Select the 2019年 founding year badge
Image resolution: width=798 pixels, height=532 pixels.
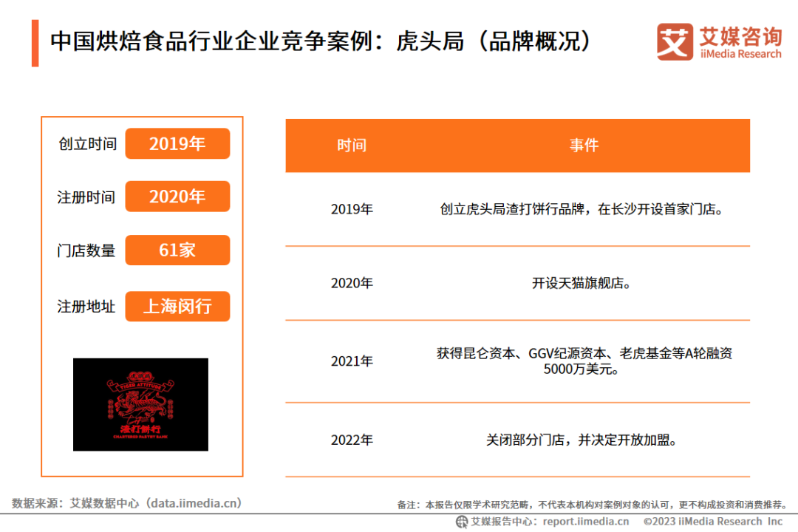coord(177,143)
